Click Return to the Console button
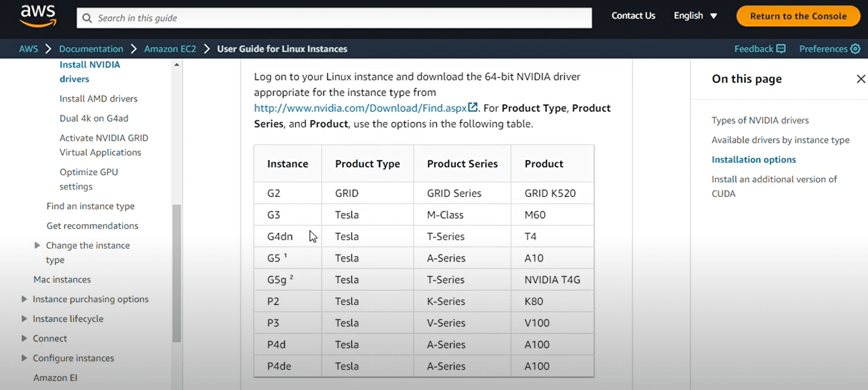 coord(798,16)
